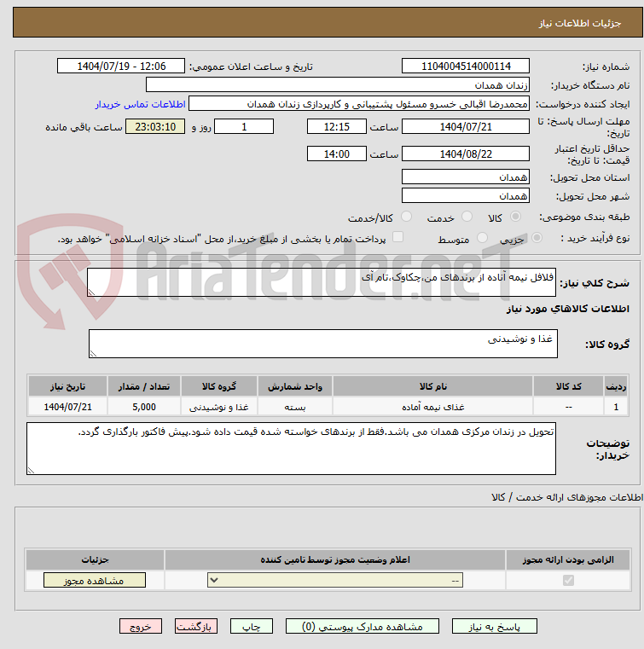Click the جزئیات column header in permits table
Image resolution: width=644 pixels, height=649 pixels.
tap(95, 559)
